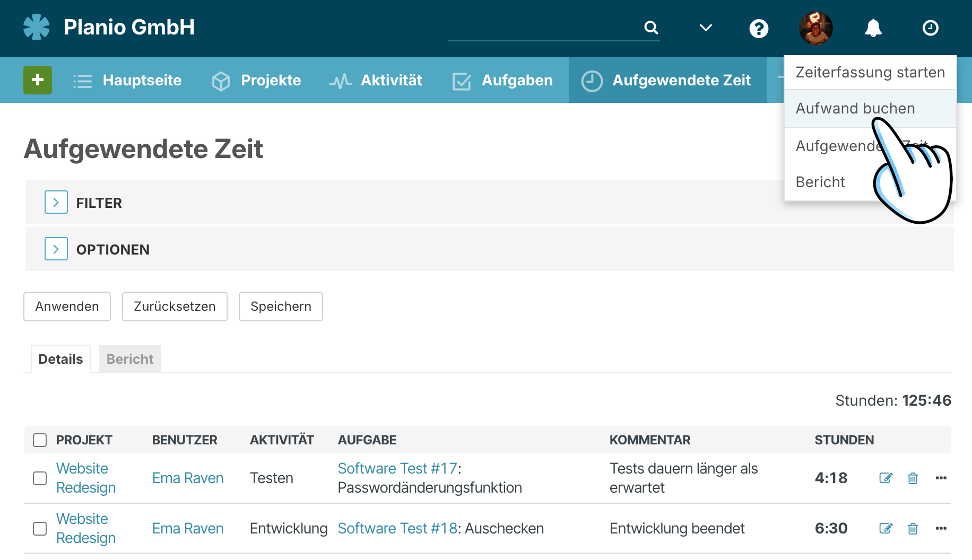Screen dimensions: 972x560
Task: Click the Anwenden button
Action: pos(67,307)
